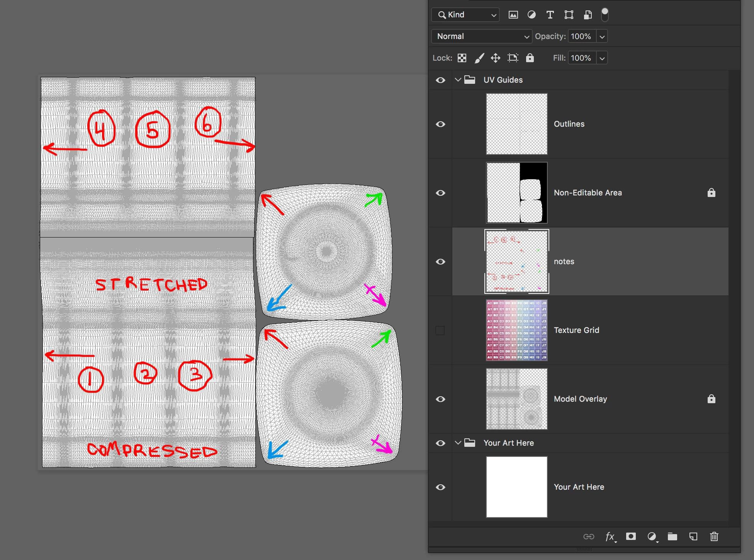
Task: Click lock transparent pixels icon
Action: click(x=462, y=58)
